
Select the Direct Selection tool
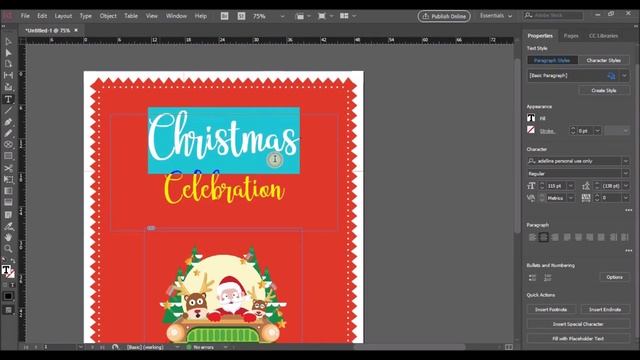[8, 53]
